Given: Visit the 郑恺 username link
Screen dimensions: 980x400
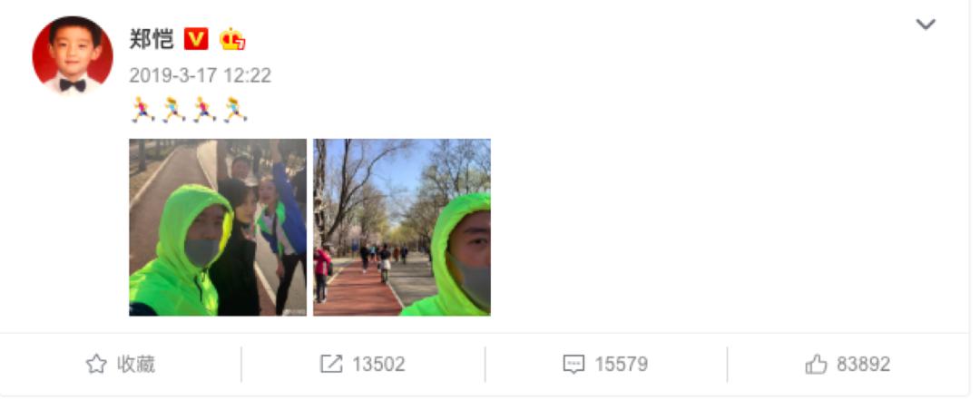Looking at the screenshot, I should pos(152,39).
